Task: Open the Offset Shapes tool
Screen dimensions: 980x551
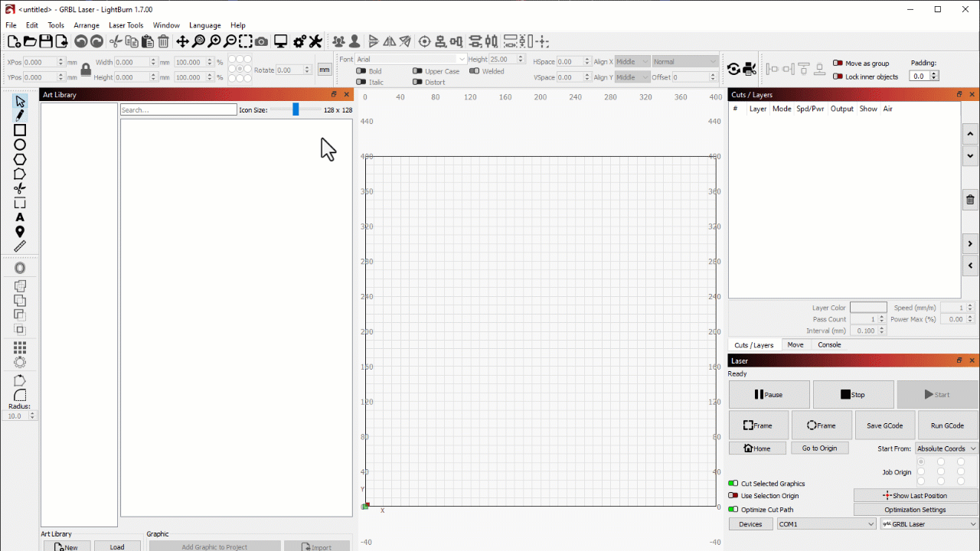Action: (x=21, y=268)
